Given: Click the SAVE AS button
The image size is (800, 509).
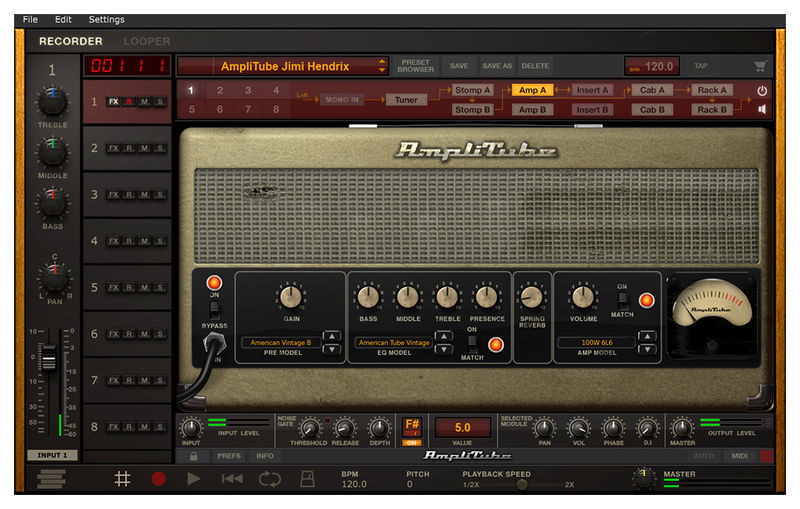Looking at the screenshot, I should click(497, 66).
